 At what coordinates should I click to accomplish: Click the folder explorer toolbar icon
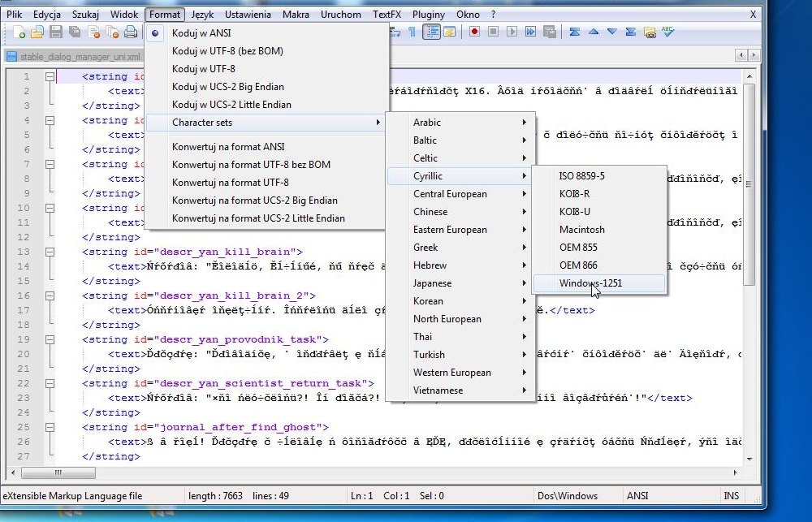point(650,32)
